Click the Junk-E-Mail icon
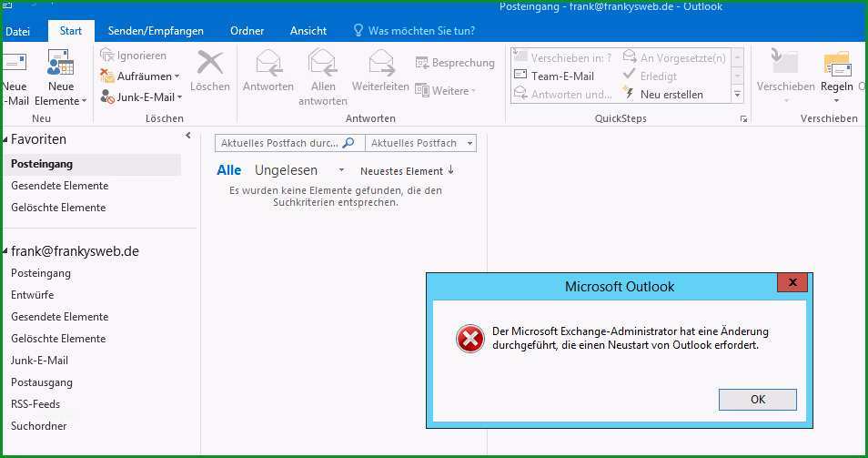 point(106,97)
